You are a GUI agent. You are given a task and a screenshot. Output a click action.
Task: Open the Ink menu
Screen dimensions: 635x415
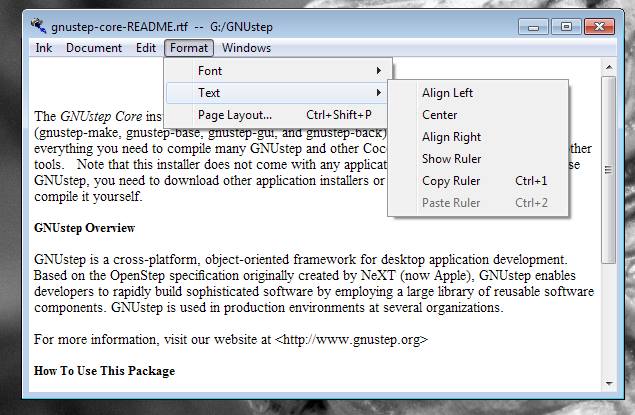click(44, 47)
